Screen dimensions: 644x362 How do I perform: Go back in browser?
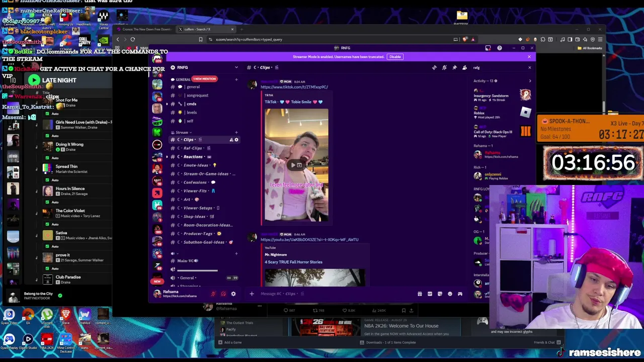(118, 39)
